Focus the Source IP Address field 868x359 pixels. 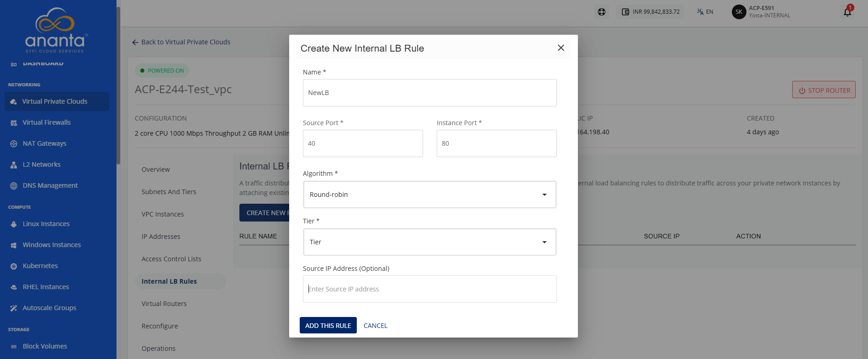click(430, 289)
